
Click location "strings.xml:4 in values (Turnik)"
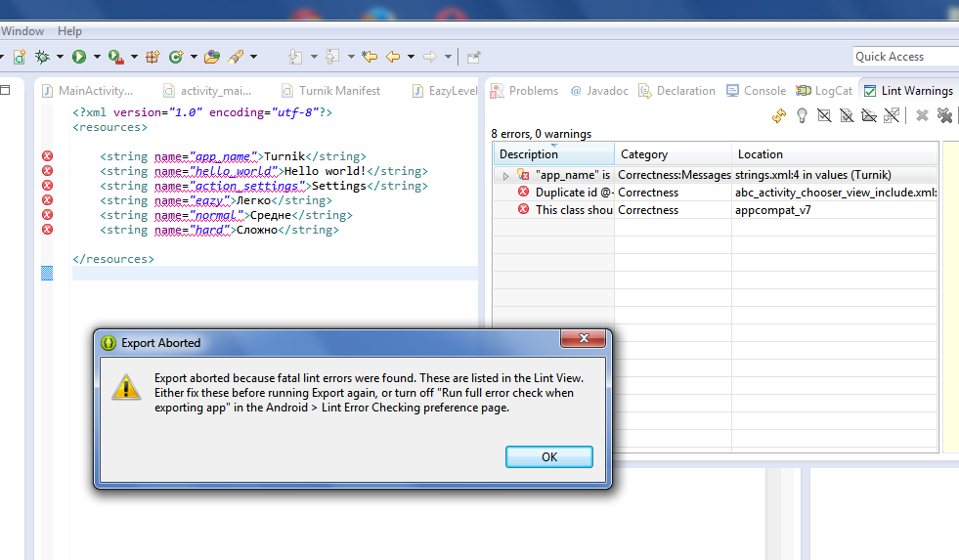(x=812, y=175)
